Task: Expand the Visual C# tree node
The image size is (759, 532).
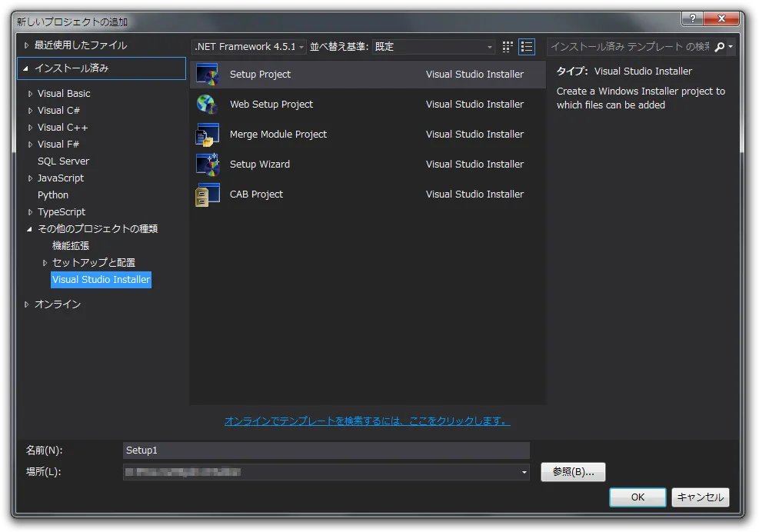Action: 30,111
